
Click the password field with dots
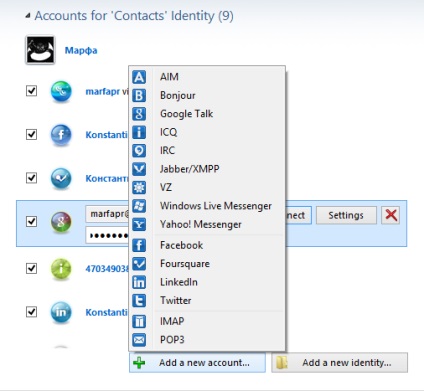(107, 235)
